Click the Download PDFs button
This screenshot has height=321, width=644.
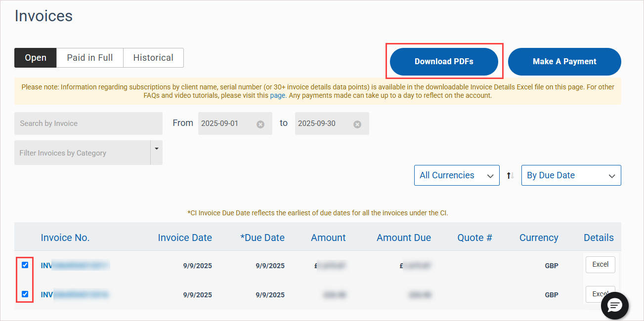tap(444, 62)
